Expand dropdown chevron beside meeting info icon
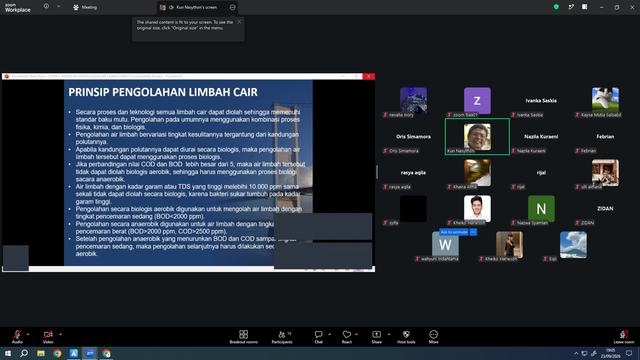Image resolution: width=640 pixels, height=360 pixels. pyautogui.click(x=58, y=7)
